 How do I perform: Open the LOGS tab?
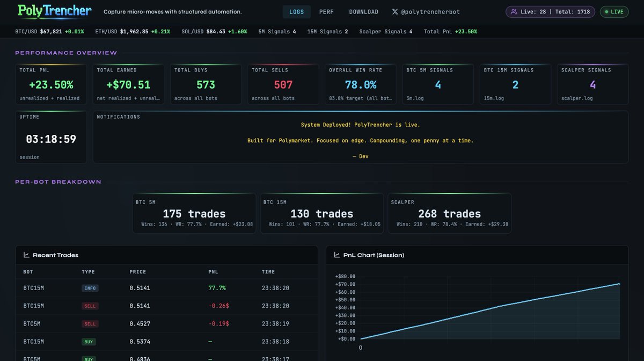pyautogui.click(x=296, y=12)
